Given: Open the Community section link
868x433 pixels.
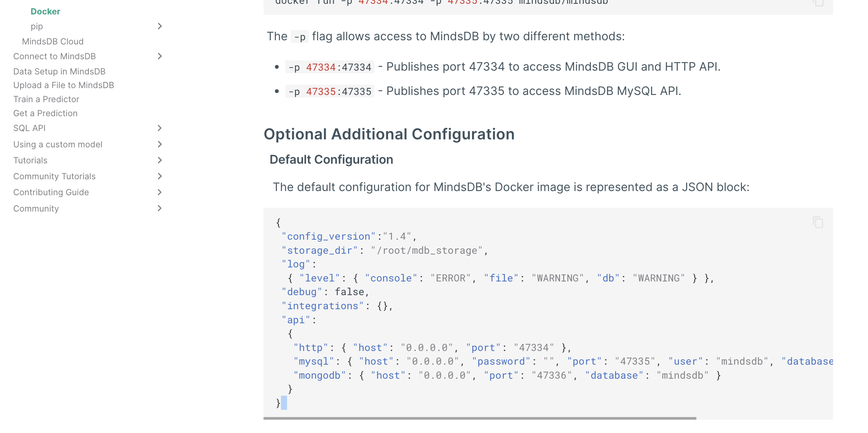Looking at the screenshot, I should coord(36,209).
